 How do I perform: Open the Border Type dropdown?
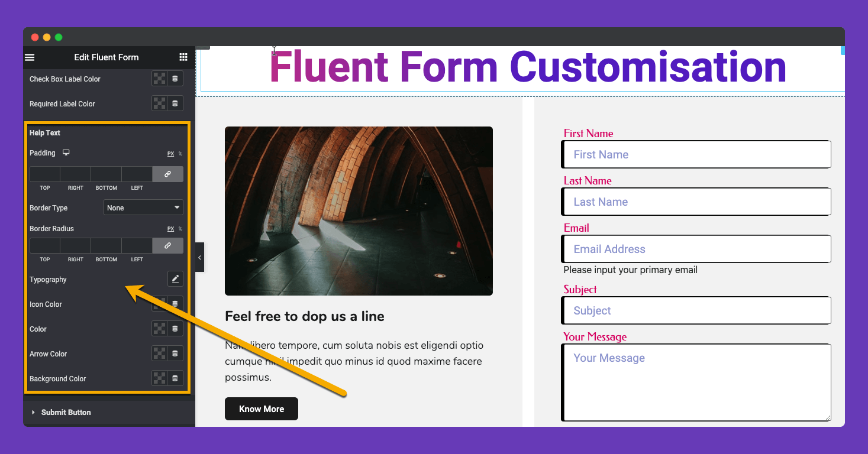tap(143, 207)
